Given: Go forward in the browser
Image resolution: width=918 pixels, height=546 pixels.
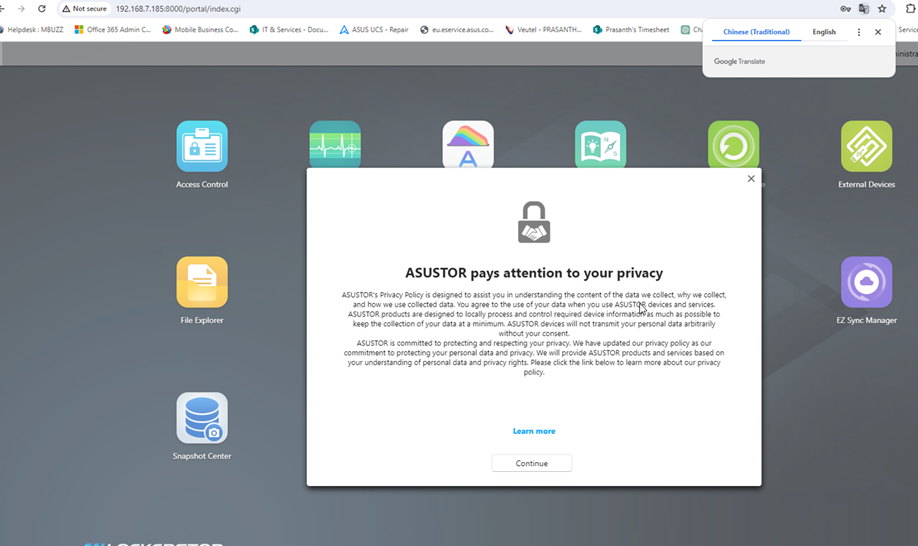Looking at the screenshot, I should click(21, 9).
